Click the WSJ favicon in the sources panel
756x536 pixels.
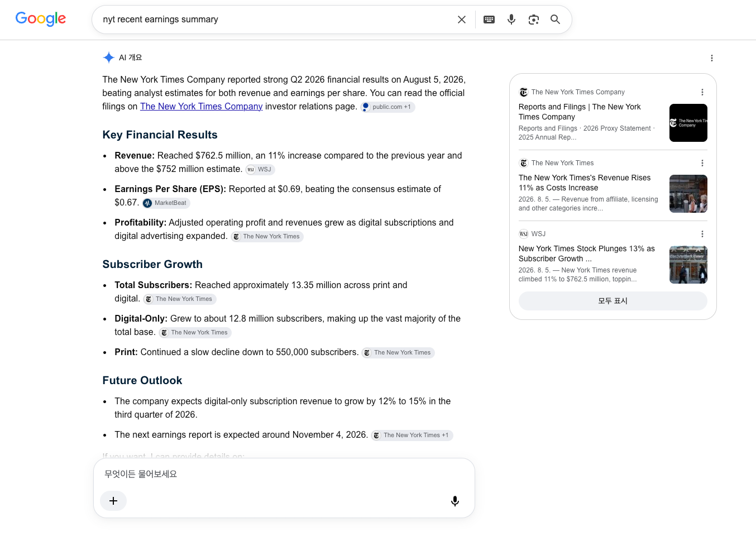point(524,234)
